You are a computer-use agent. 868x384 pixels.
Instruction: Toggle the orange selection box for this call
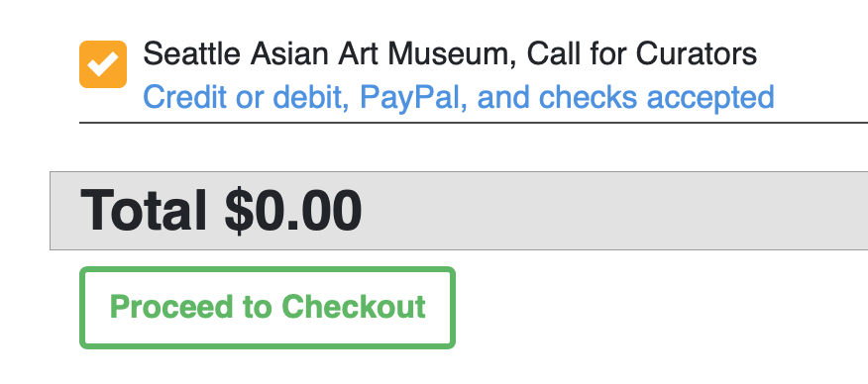click(103, 64)
